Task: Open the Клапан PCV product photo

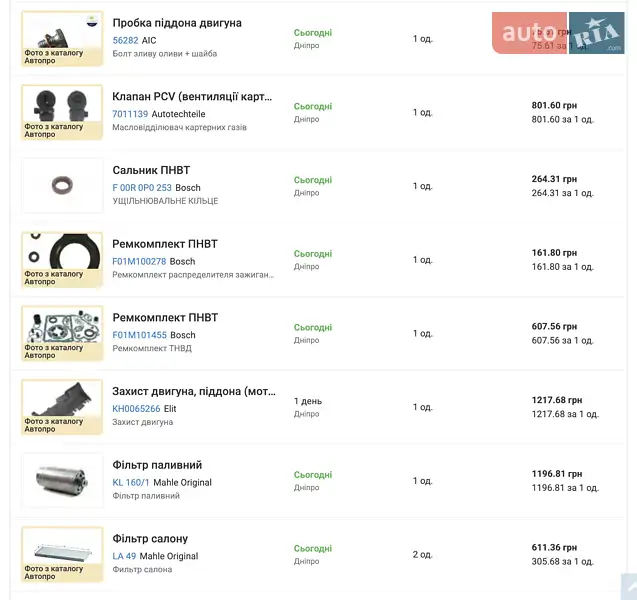Action: tap(62, 112)
